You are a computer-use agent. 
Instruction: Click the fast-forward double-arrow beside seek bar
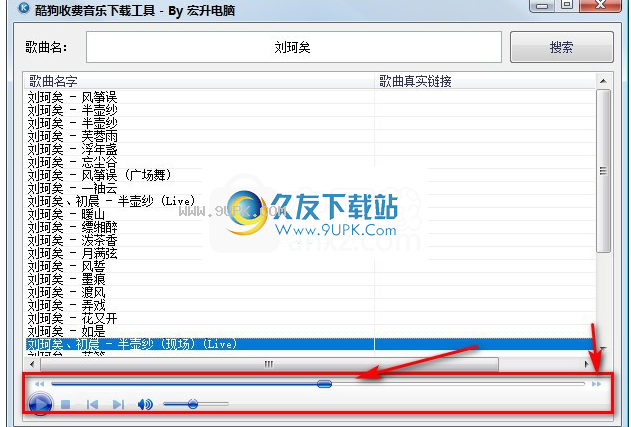[x=596, y=384]
